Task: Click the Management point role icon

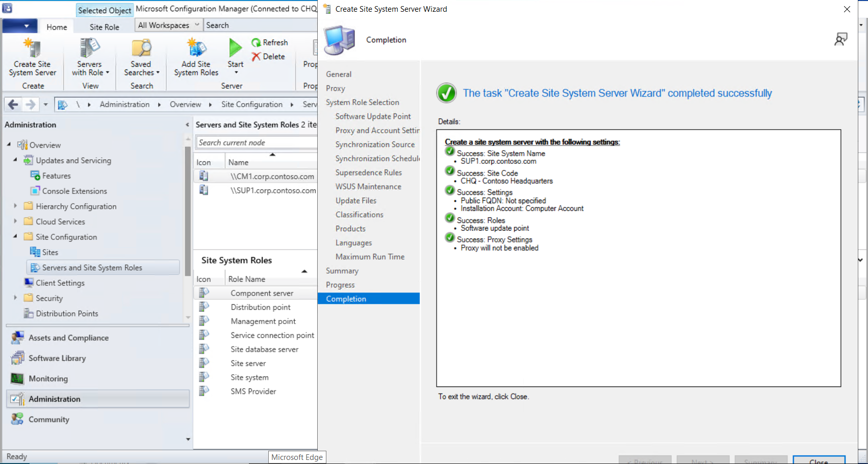Action: click(204, 321)
